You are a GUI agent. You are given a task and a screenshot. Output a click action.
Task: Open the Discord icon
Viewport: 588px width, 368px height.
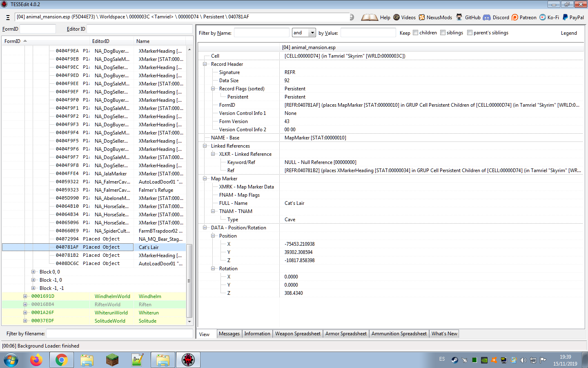click(487, 17)
